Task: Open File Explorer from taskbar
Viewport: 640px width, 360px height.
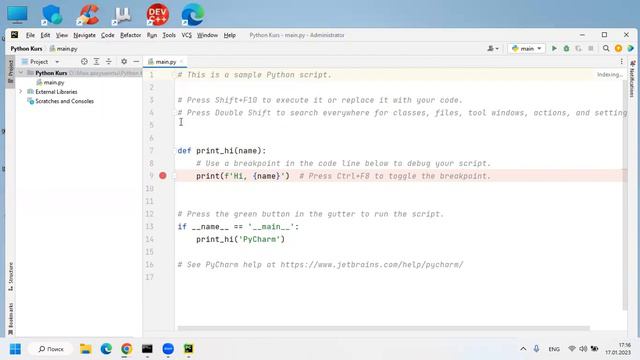Action: [86, 349]
